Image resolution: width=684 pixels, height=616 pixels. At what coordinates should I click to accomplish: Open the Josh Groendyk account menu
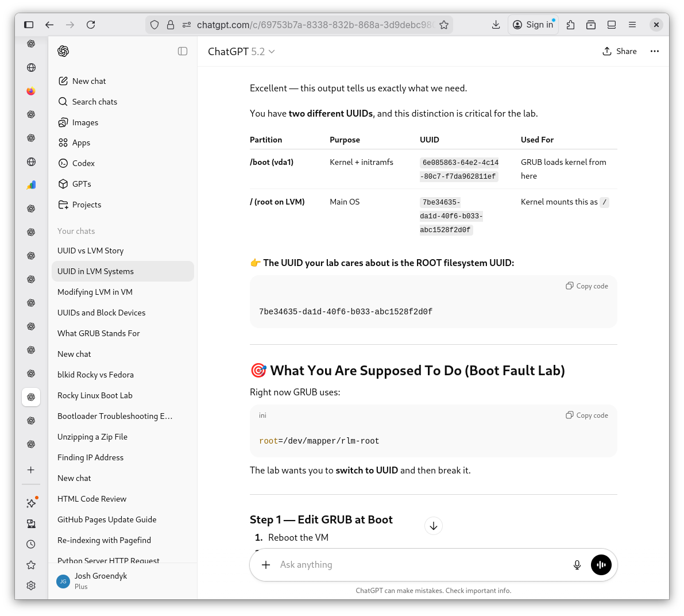click(x=101, y=581)
